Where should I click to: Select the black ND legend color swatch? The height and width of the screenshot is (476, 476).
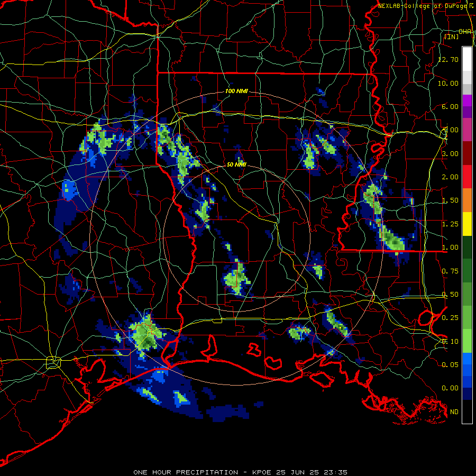[467, 411]
